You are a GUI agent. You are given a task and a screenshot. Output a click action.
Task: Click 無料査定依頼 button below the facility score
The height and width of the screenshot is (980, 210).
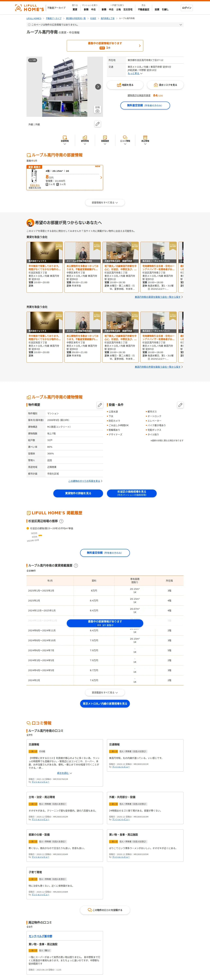tap(145, 105)
